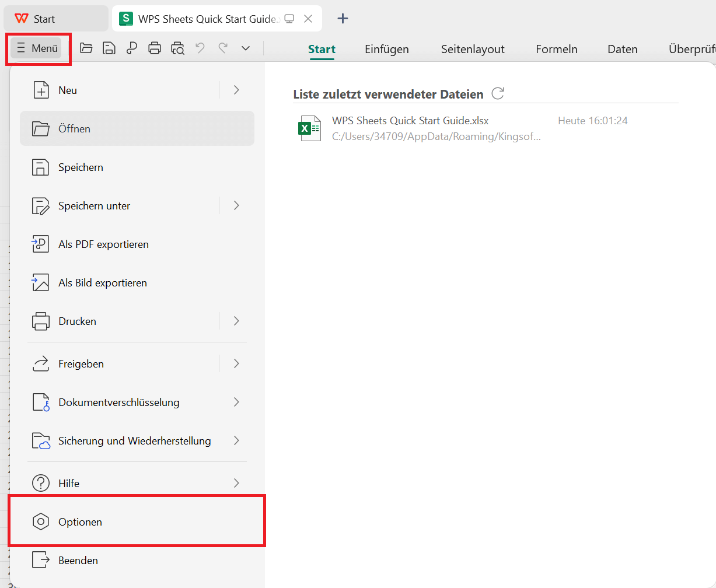
Task: Click the save disk icon in toolbar
Action: (x=109, y=48)
